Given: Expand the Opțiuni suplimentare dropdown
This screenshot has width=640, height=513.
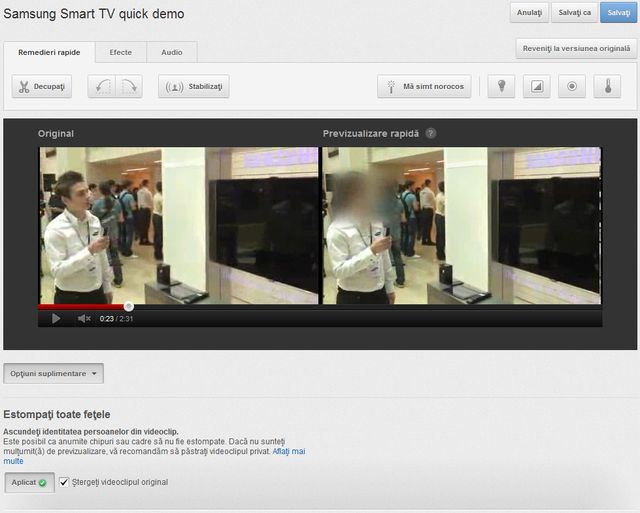Looking at the screenshot, I should click(53, 373).
